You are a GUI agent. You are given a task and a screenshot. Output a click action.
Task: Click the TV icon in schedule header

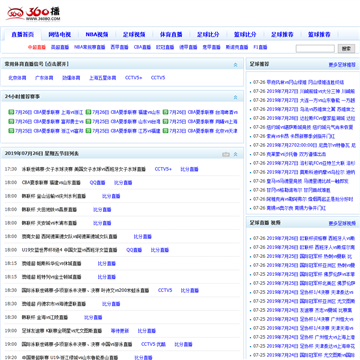tap(226, 154)
